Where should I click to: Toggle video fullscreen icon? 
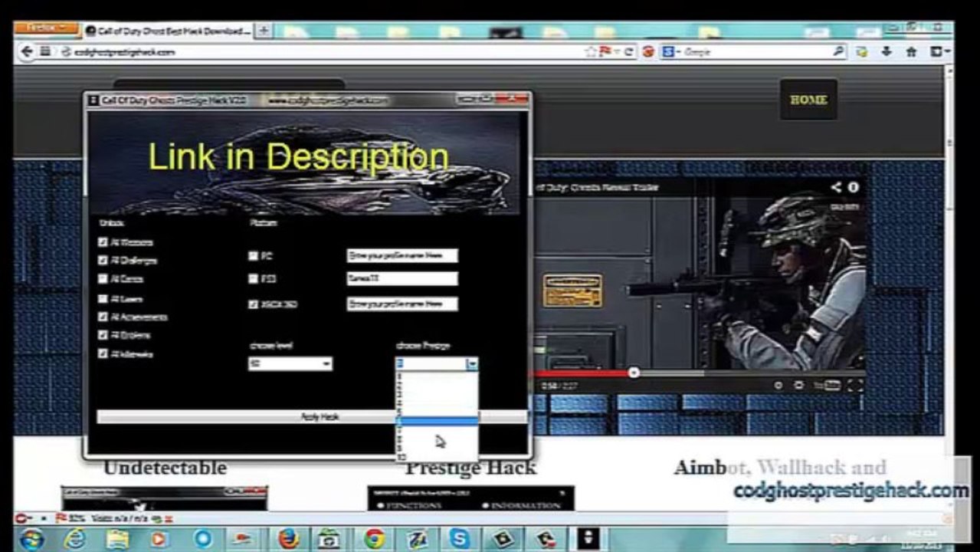point(854,386)
